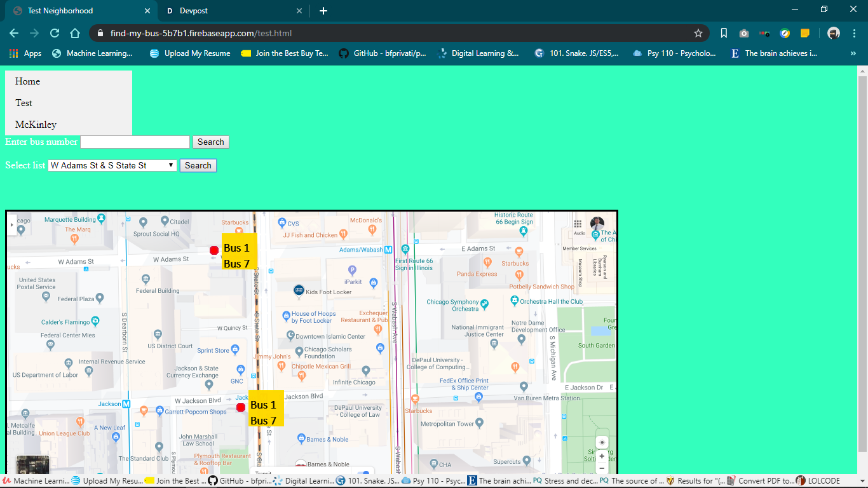Open LOLCODE item in bottom bar
The image size is (868, 488).
[x=818, y=481]
